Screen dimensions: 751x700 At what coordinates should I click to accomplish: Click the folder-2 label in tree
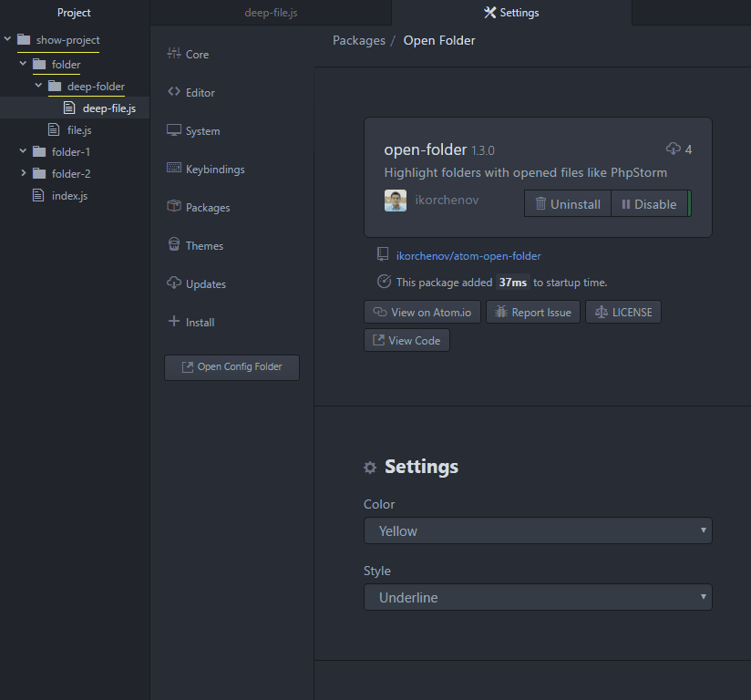click(71, 173)
